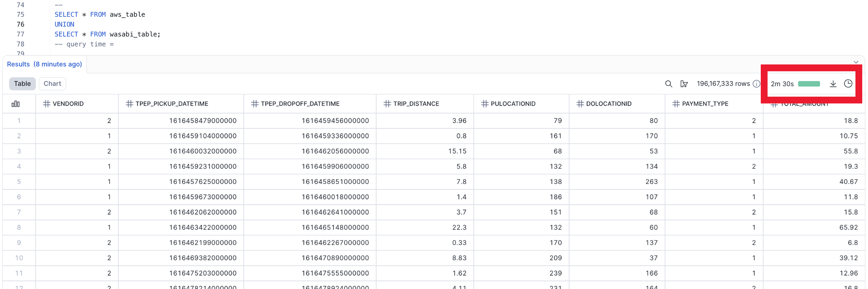Switch to Chart view
This screenshot has height=289, width=868.
[x=52, y=84]
